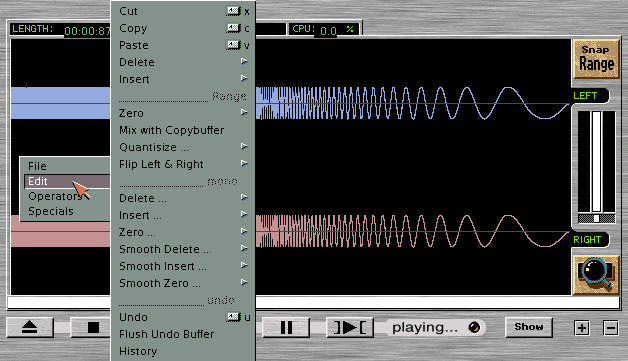Open Smooth Zero ... submenu

click(x=183, y=283)
